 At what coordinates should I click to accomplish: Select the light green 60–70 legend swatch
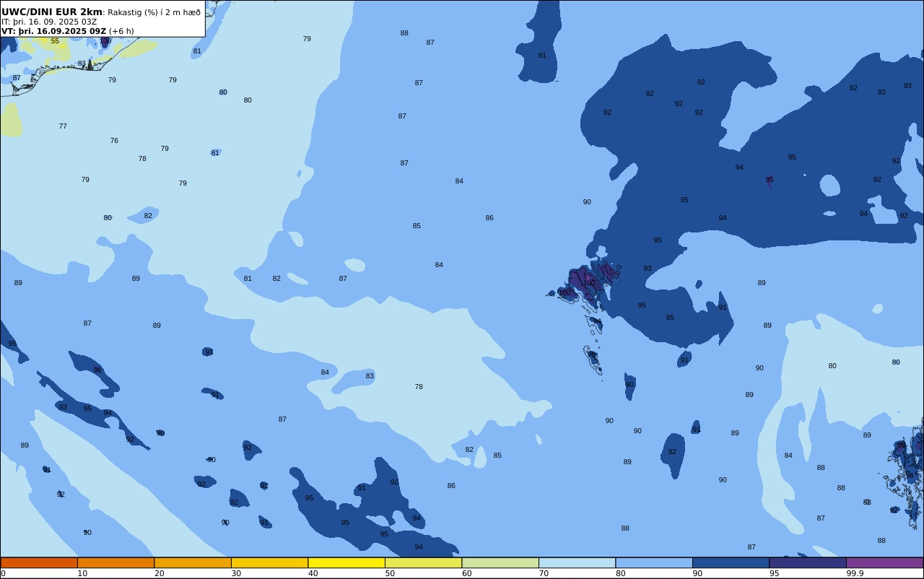point(500,562)
